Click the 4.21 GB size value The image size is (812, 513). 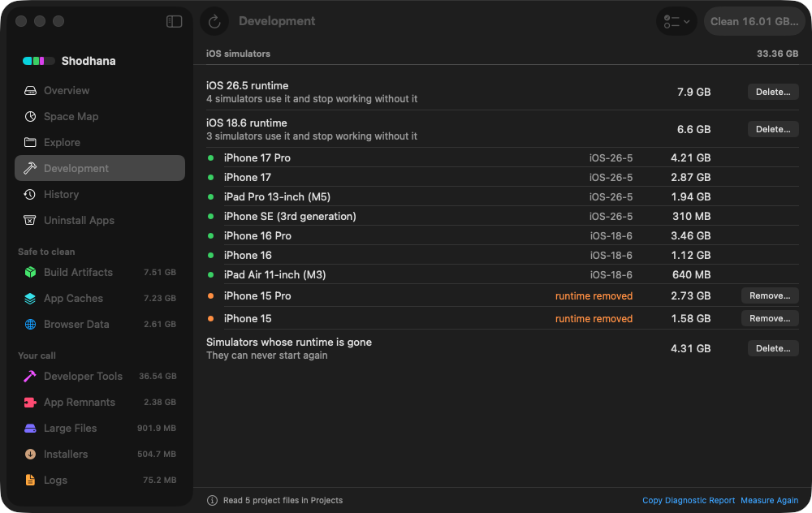click(x=690, y=158)
